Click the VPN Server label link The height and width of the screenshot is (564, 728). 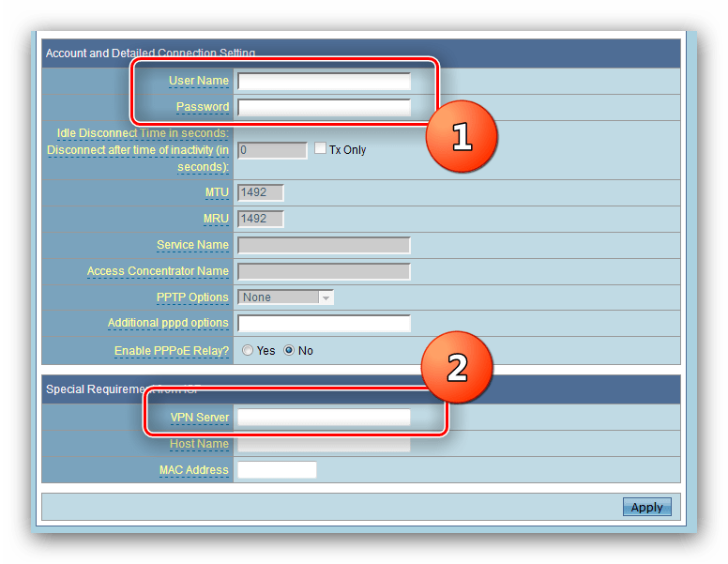[x=200, y=418]
